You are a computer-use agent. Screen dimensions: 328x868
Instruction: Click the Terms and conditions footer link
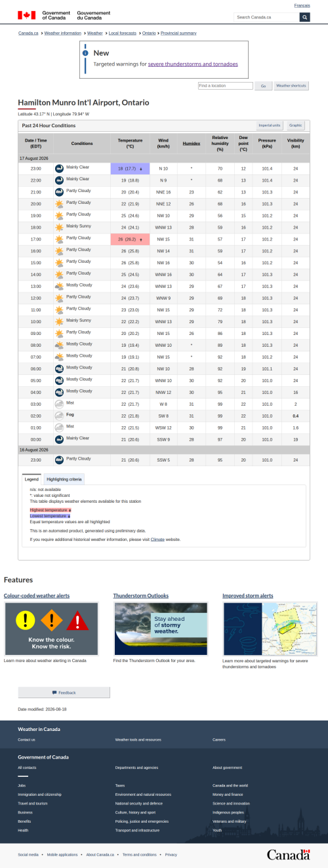tap(140, 855)
